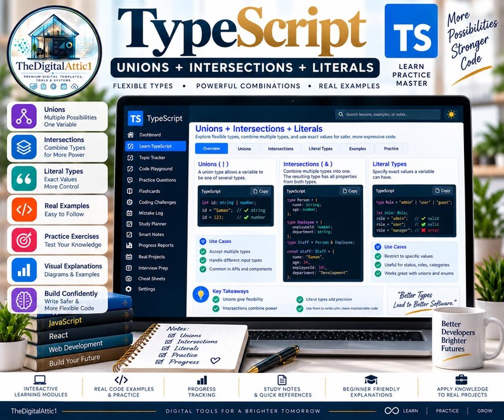The height and width of the screenshot is (420, 504).
Task: Copy the Intersections code snippet
Action: pos(350,191)
